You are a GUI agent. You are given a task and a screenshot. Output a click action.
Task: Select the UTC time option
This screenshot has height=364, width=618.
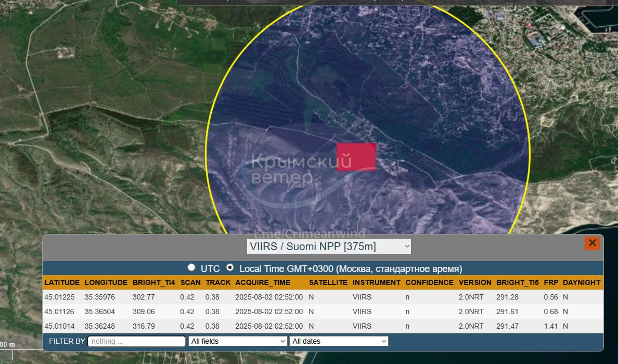tap(191, 268)
